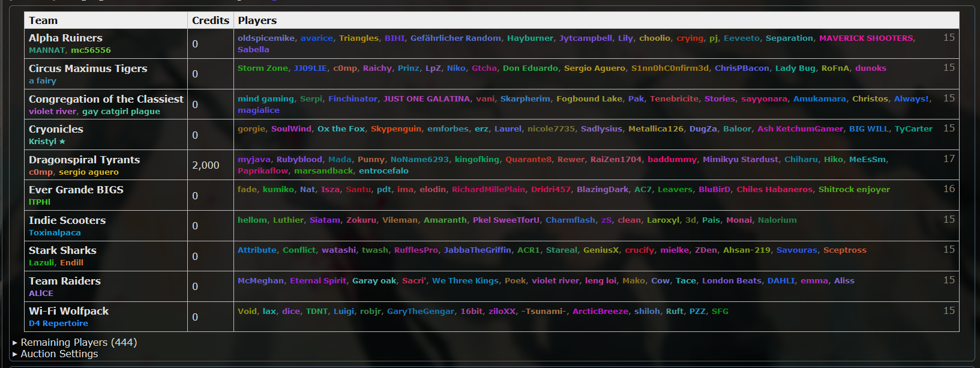This screenshot has width=980, height=368.
Task: Click player MAVERICK SHOOTERS
Action: coord(866,38)
